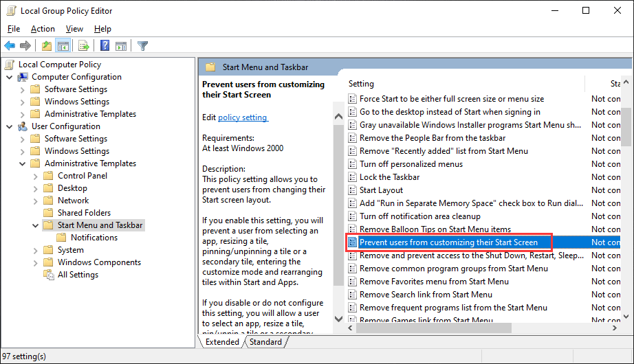Click the Forward arrow toolbar button
Viewport: 634px width, 364px height.
pos(25,46)
